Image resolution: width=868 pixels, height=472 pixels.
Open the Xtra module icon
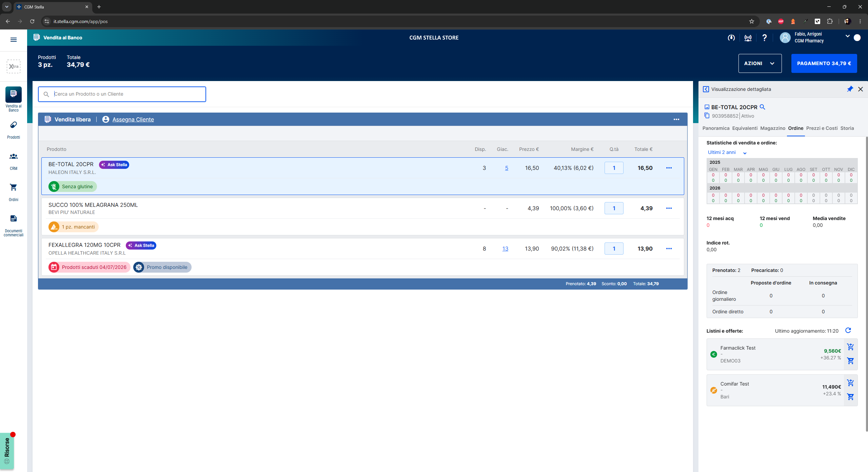(14, 66)
